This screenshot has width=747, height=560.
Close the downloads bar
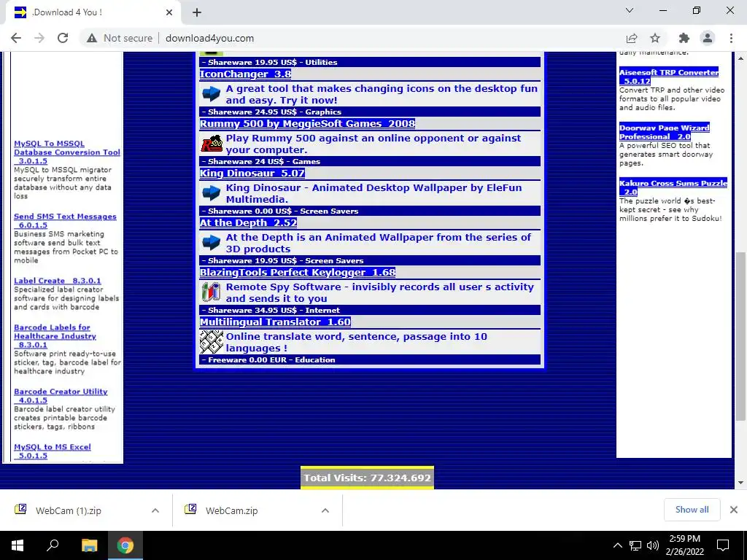point(734,510)
